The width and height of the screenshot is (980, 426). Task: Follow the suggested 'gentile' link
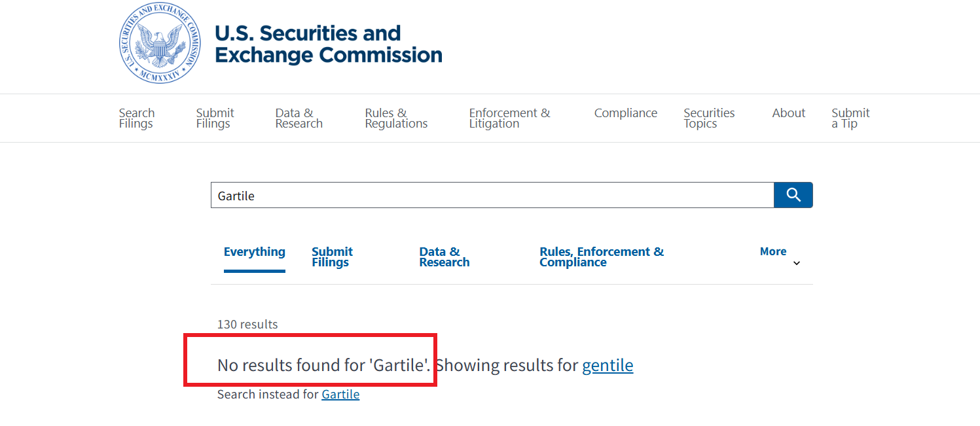(x=608, y=365)
